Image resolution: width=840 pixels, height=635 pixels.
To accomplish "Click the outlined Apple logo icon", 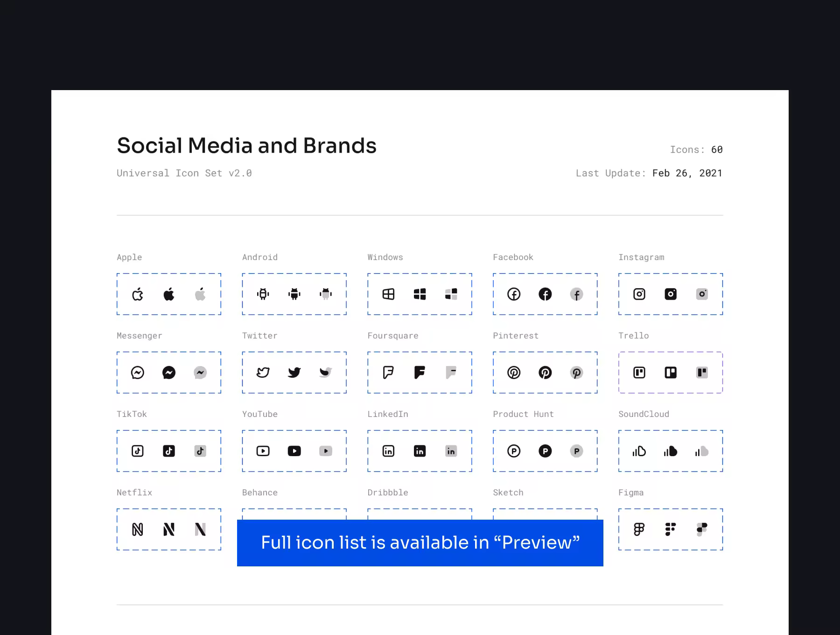I will pos(138,294).
